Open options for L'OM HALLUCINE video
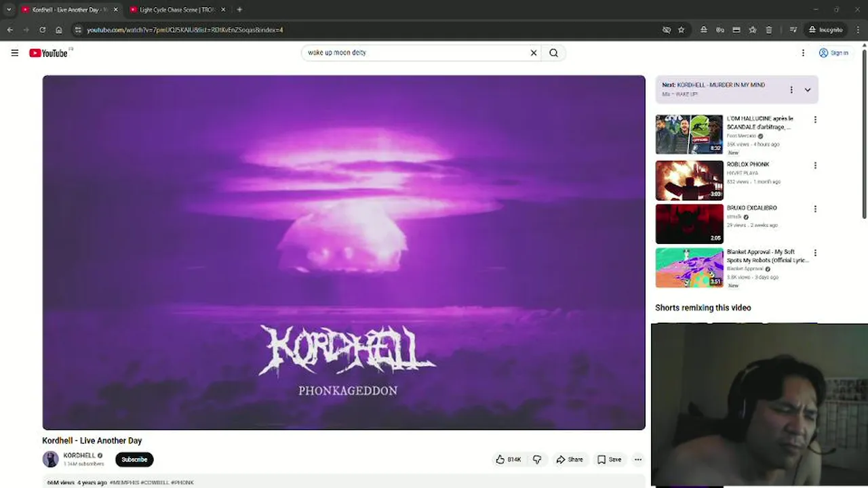Viewport: 868px width, 488px height. (815, 120)
